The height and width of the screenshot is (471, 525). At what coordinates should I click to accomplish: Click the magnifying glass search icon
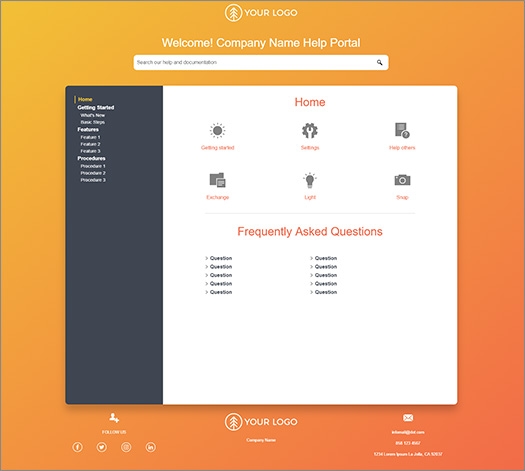coord(379,62)
